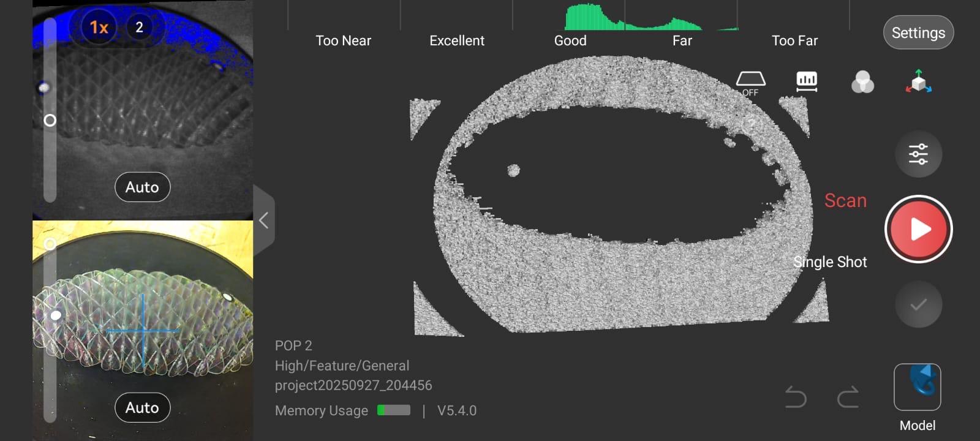Start scanning with the red play button

click(x=918, y=229)
